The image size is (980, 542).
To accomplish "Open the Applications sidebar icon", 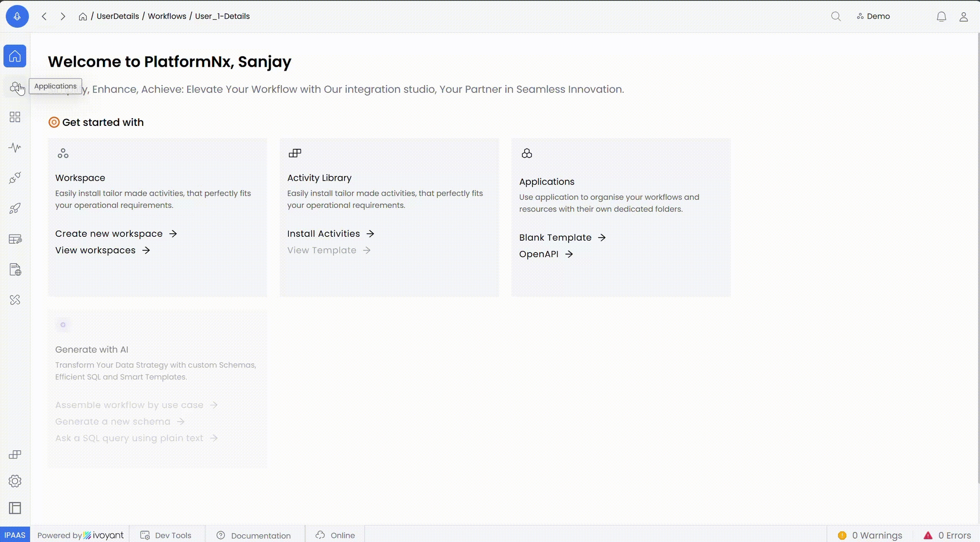I will (x=15, y=87).
